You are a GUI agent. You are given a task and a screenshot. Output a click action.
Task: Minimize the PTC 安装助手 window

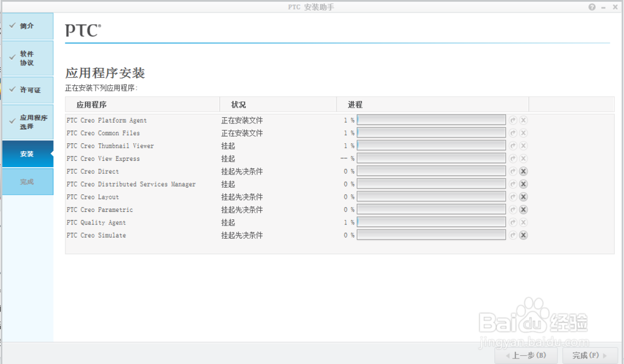coord(603,7)
